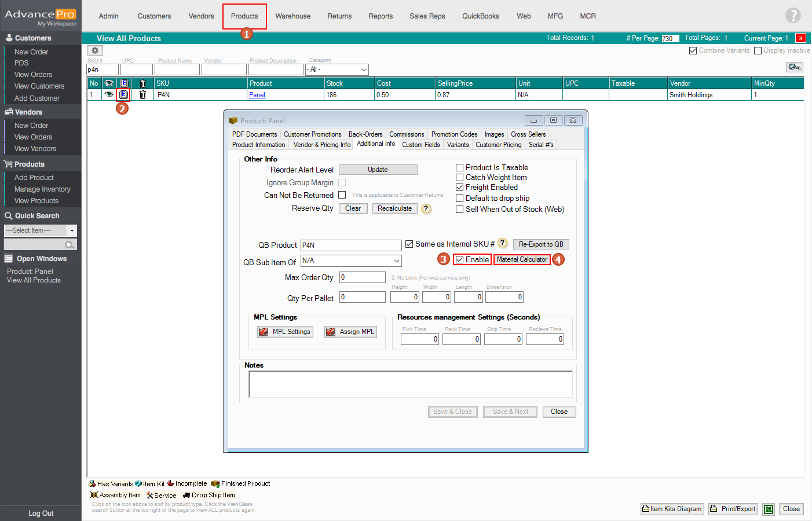Uncheck the Freight Enabled checkbox

click(459, 188)
